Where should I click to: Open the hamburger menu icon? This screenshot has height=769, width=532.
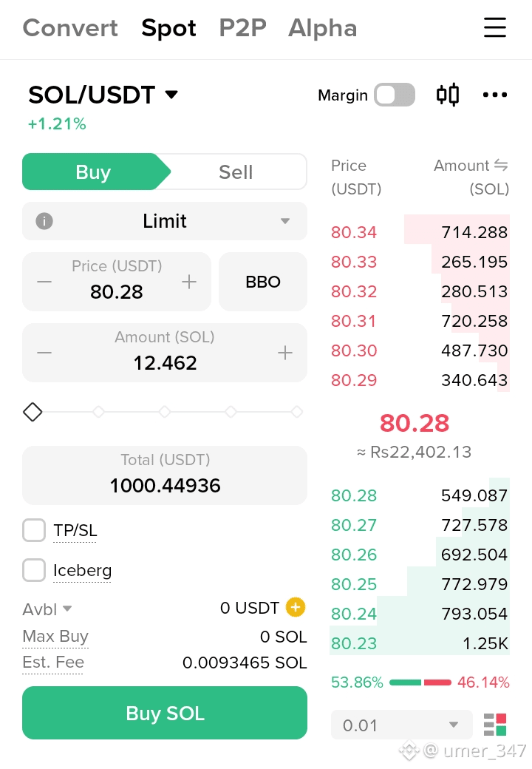pos(495,27)
